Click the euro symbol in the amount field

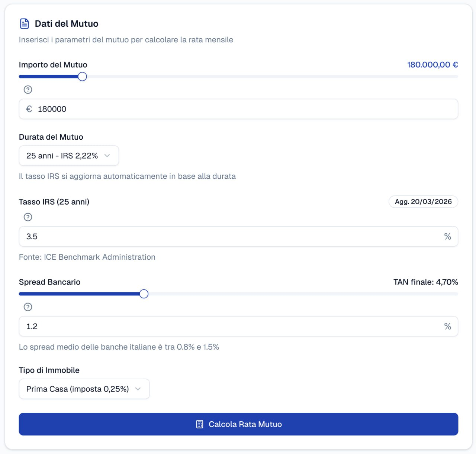click(29, 109)
